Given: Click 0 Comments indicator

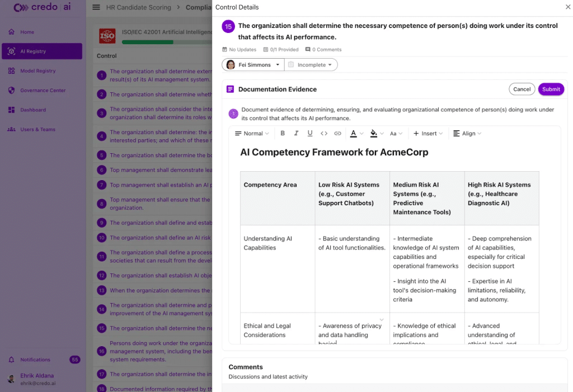Looking at the screenshot, I should point(323,50).
